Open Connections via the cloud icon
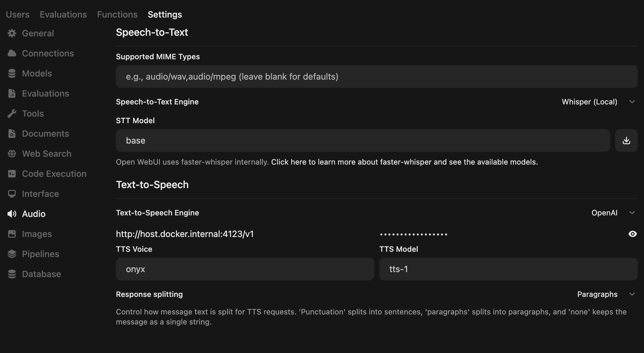Viewport: 644px width, 353px height. pyautogui.click(x=12, y=53)
